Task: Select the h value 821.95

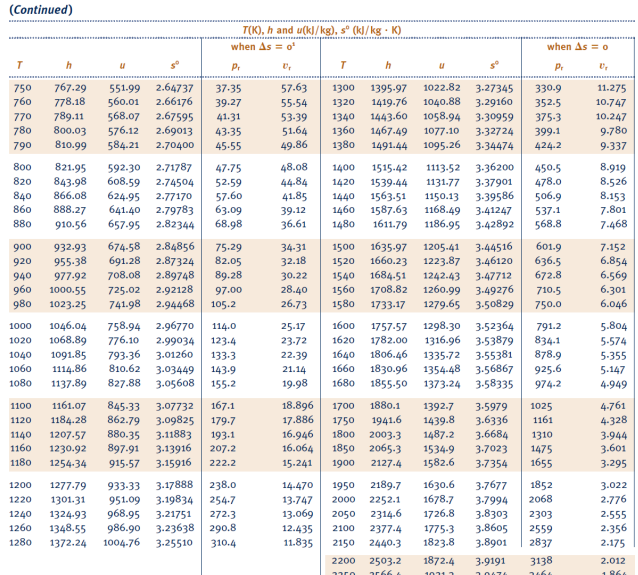Action: pyautogui.click(x=71, y=167)
